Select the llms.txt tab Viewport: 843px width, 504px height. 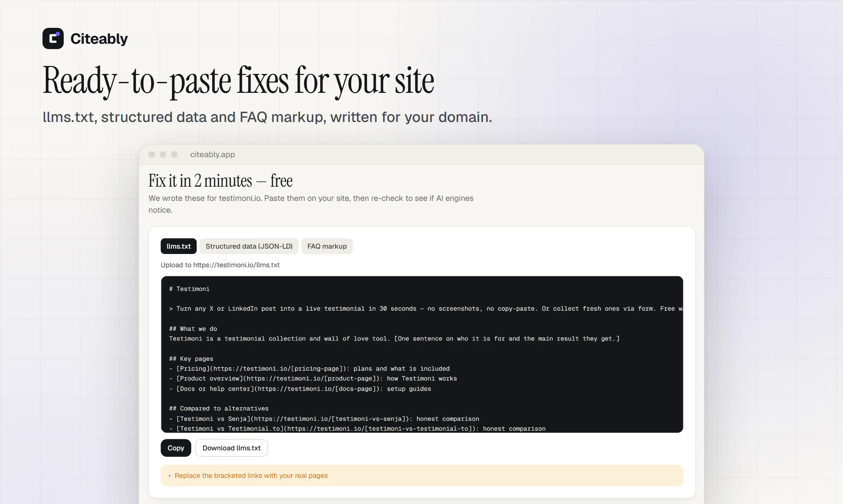[179, 246]
